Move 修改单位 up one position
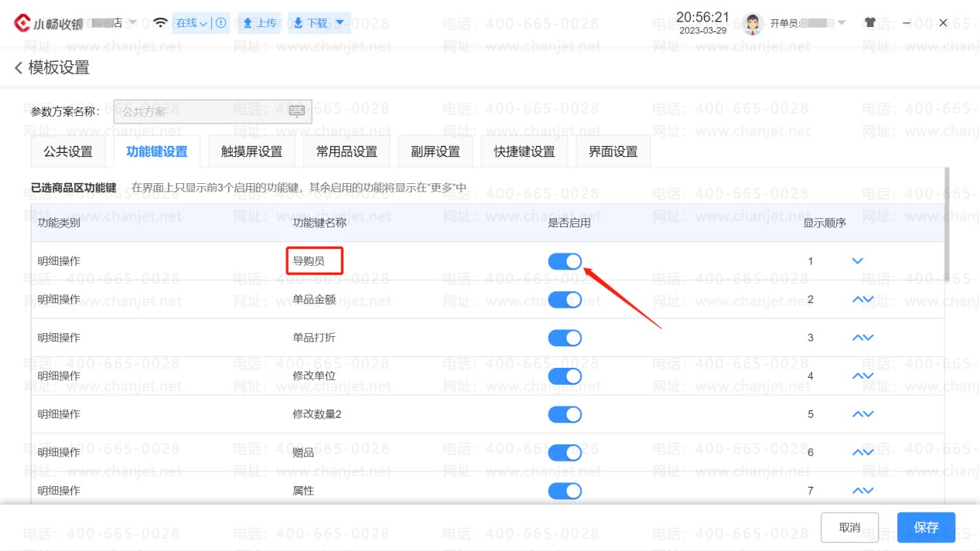 pyautogui.click(x=857, y=376)
